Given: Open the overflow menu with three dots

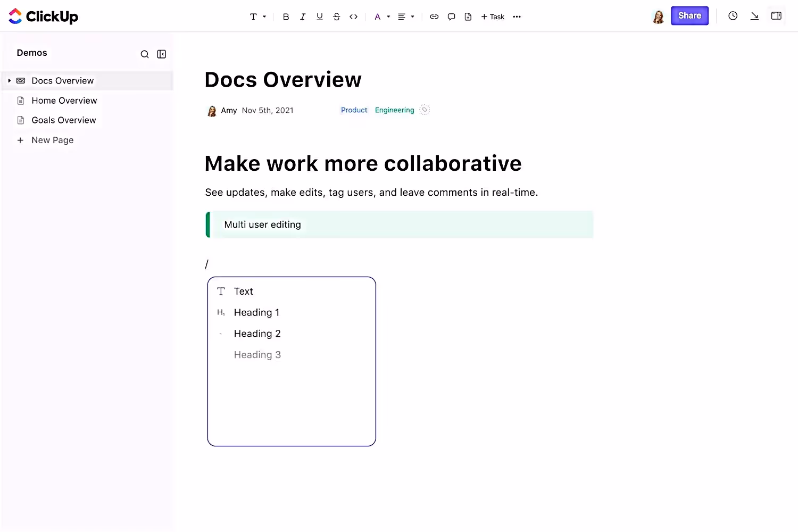Looking at the screenshot, I should coord(517,16).
